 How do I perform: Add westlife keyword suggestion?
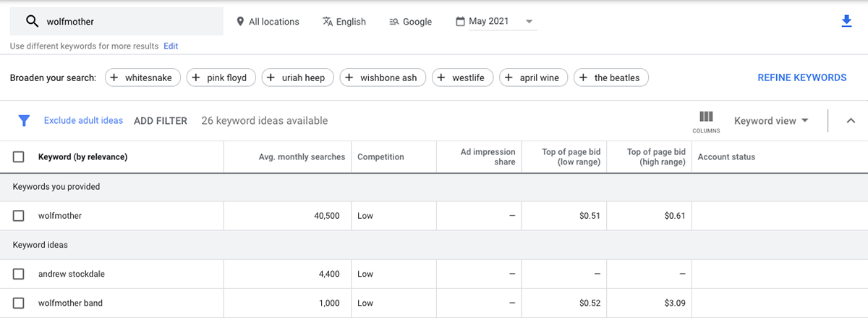point(463,78)
